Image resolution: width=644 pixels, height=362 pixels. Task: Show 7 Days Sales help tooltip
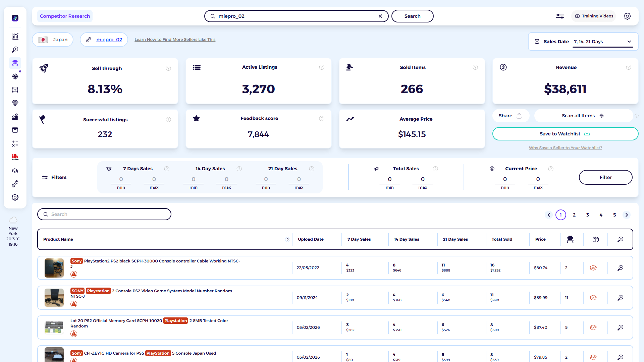(x=167, y=169)
